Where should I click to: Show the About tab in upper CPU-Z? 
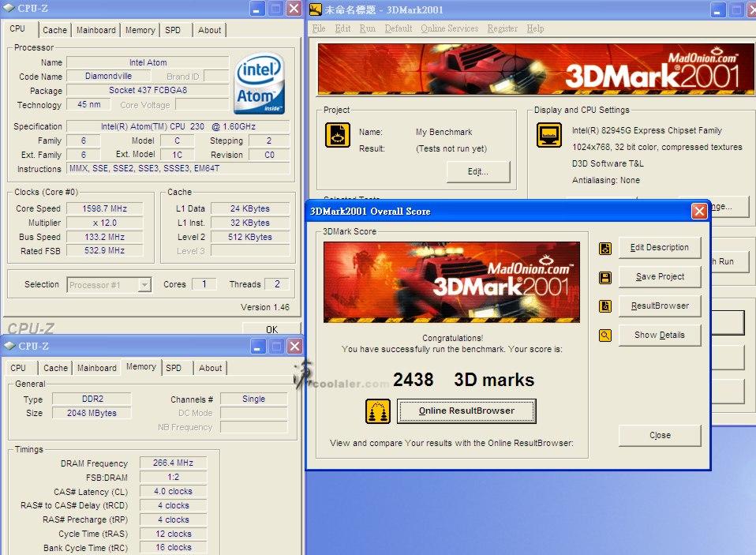click(x=210, y=30)
